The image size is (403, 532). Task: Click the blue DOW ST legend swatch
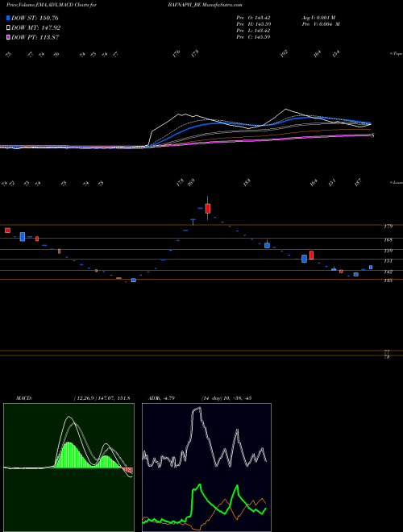click(x=8, y=18)
